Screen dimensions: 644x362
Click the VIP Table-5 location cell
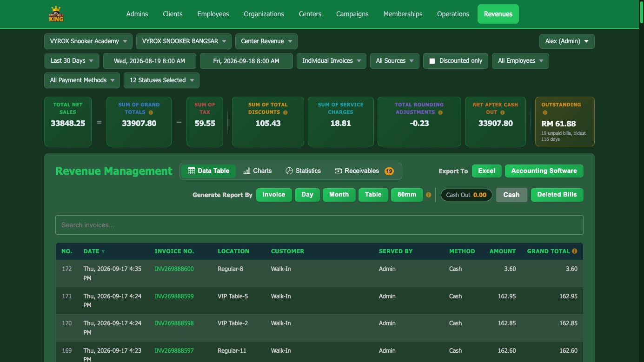pos(233,296)
